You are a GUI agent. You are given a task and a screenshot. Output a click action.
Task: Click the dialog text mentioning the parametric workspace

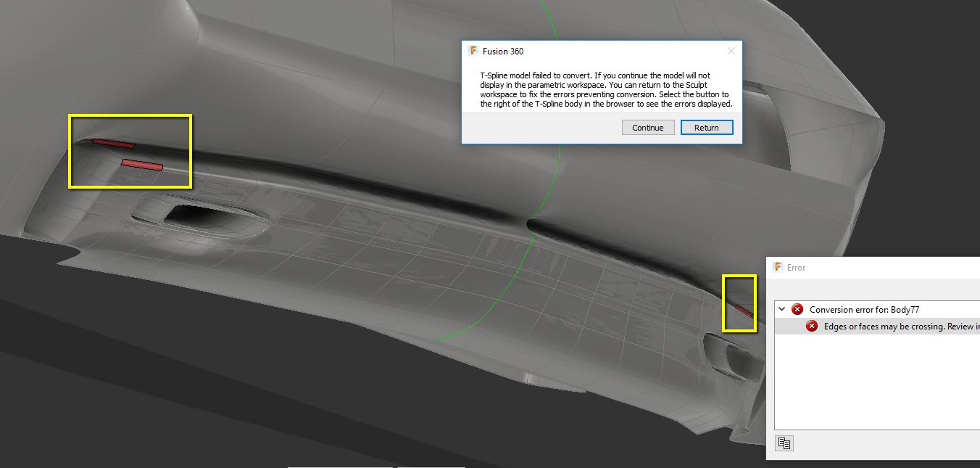[x=602, y=85]
